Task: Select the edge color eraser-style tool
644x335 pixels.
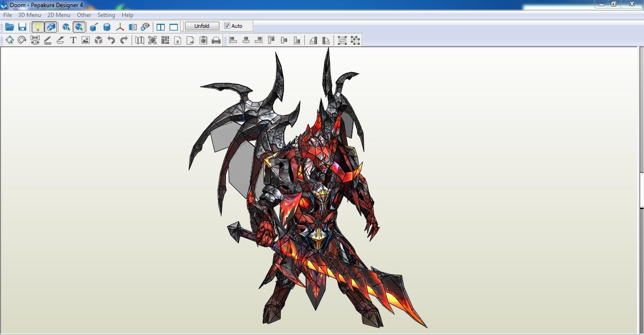Action: 60,41
